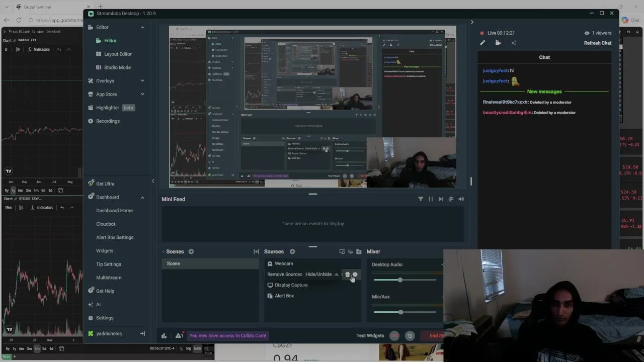Open Tip Settings
Image resolution: width=644 pixels, height=362 pixels.
(109, 264)
